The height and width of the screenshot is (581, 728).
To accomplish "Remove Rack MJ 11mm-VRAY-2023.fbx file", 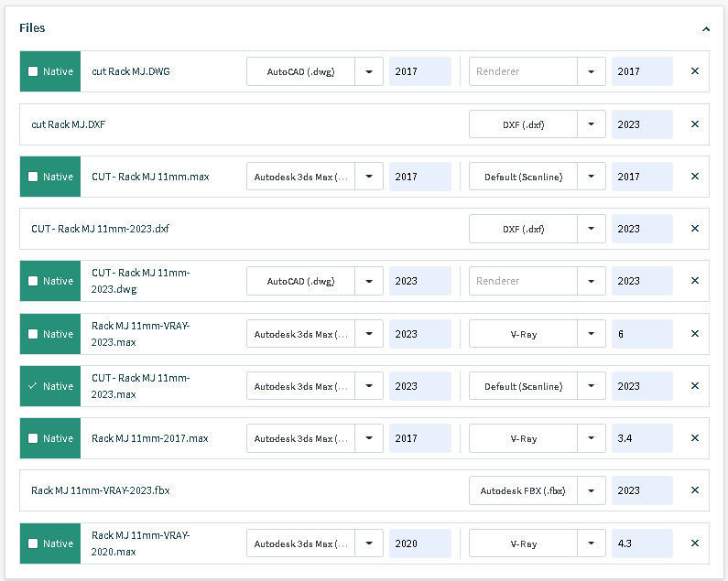I will [x=694, y=490].
